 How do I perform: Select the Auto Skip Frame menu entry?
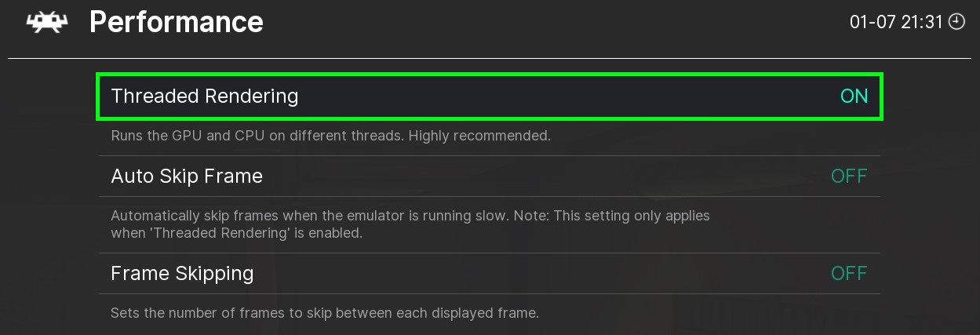tap(187, 176)
